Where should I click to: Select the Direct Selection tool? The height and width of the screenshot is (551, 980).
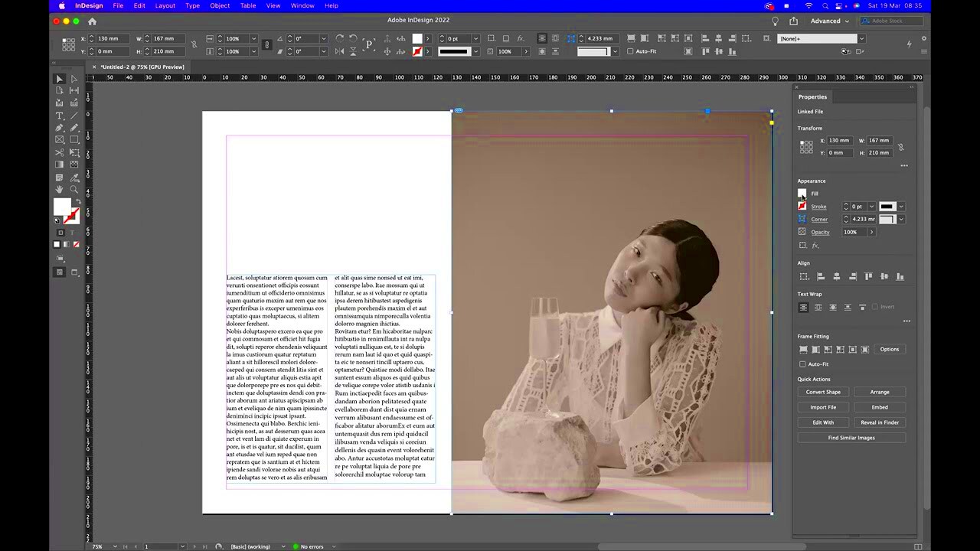tap(74, 80)
